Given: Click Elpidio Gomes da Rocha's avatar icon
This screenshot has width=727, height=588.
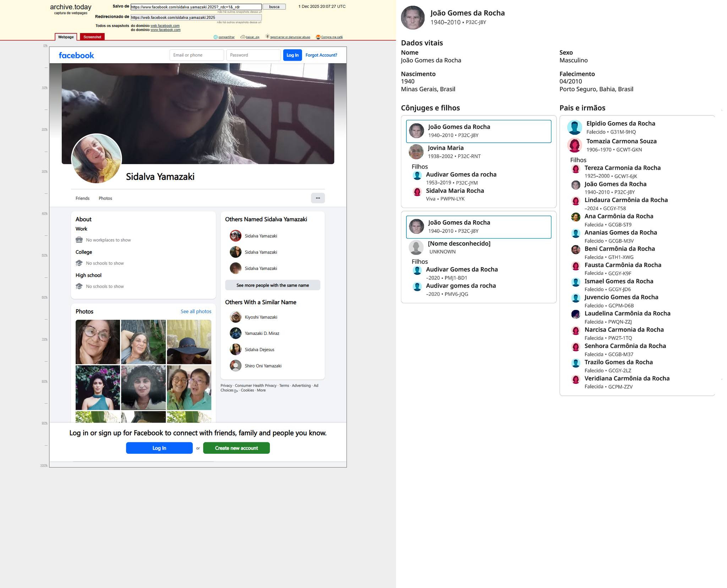Looking at the screenshot, I should click(x=574, y=127).
